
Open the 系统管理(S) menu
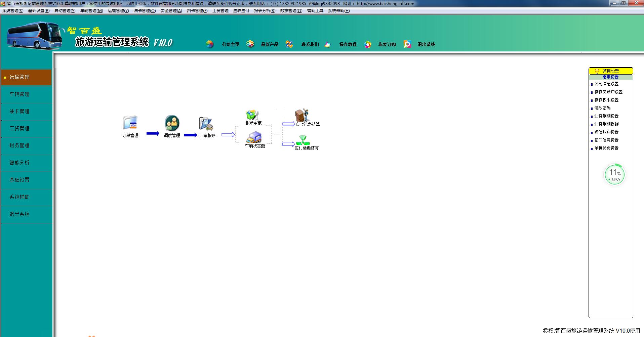(x=13, y=11)
